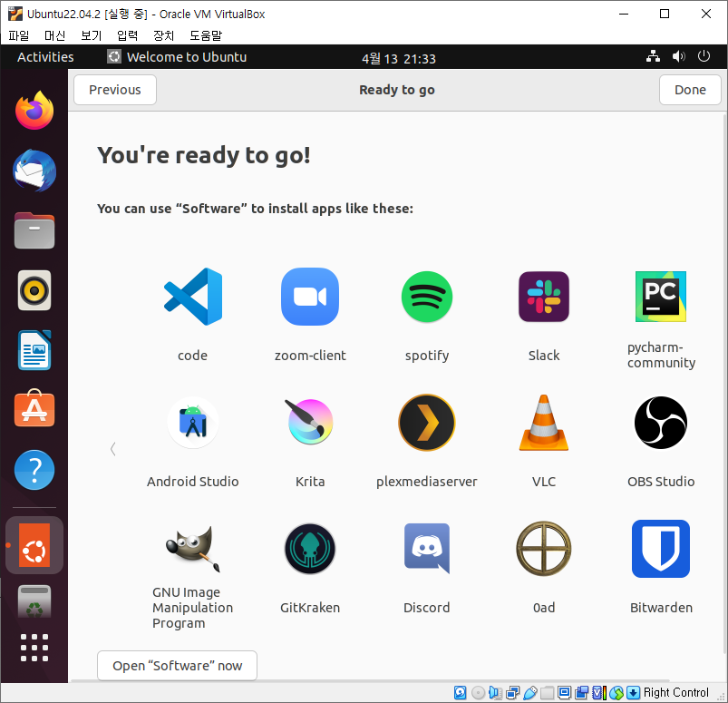Image resolution: width=728 pixels, height=703 pixels.
Task: Open the Activities overview
Action: coord(45,56)
